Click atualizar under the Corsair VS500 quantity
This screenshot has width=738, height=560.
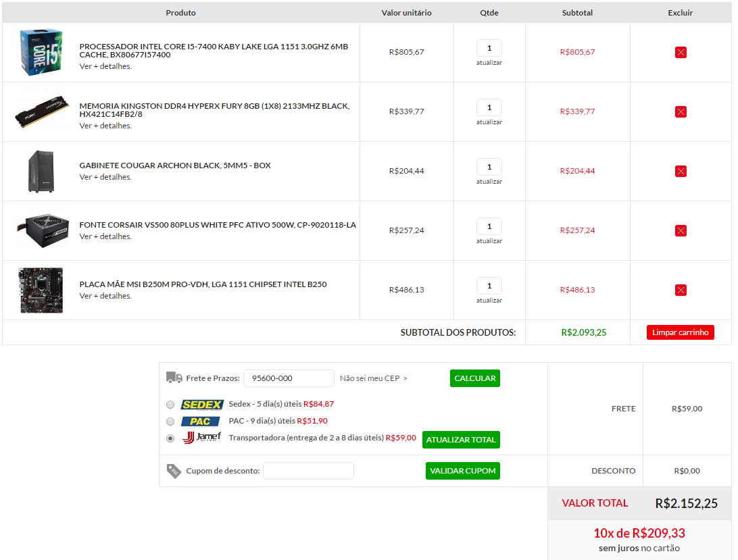tap(489, 241)
